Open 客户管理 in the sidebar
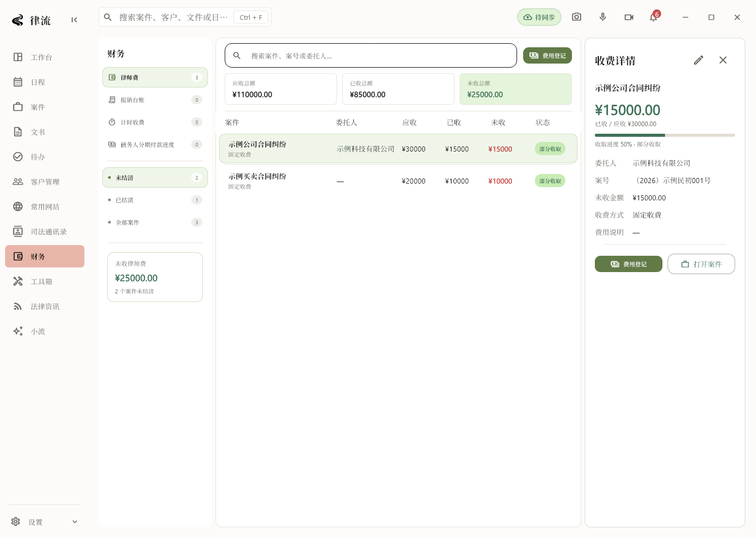 click(x=45, y=182)
